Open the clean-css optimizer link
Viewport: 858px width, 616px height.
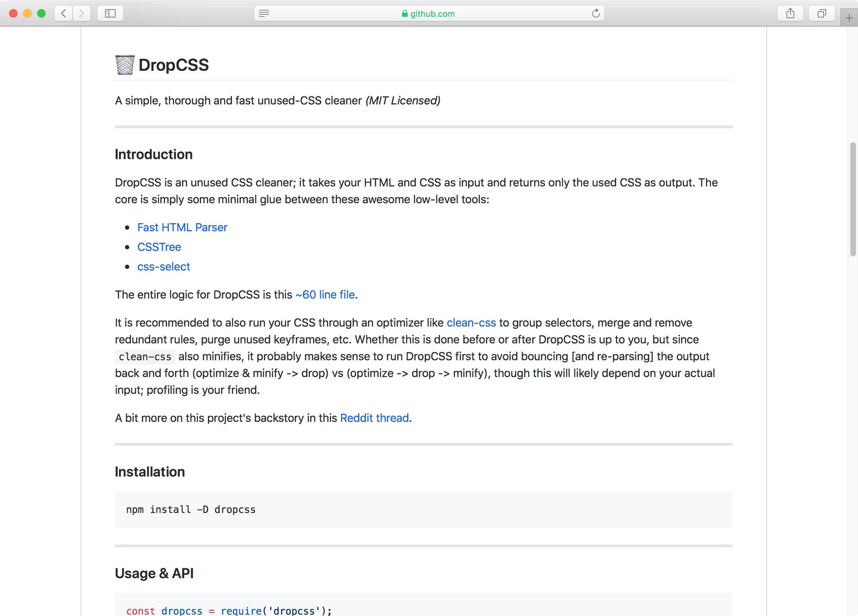click(471, 323)
